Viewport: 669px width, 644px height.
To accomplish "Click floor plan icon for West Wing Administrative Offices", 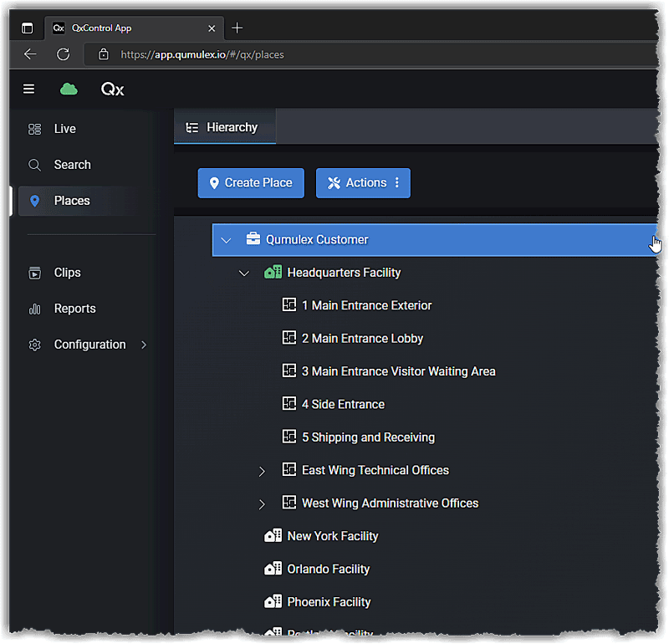I will [x=289, y=503].
